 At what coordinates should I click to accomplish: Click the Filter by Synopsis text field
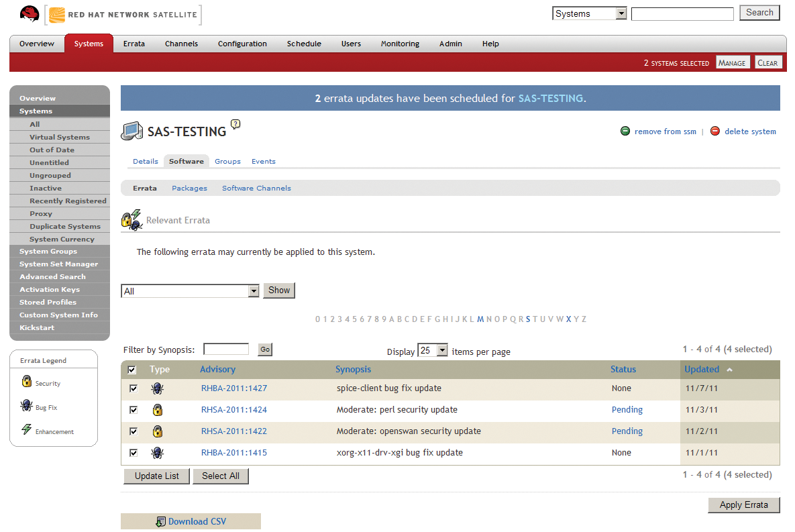click(226, 350)
